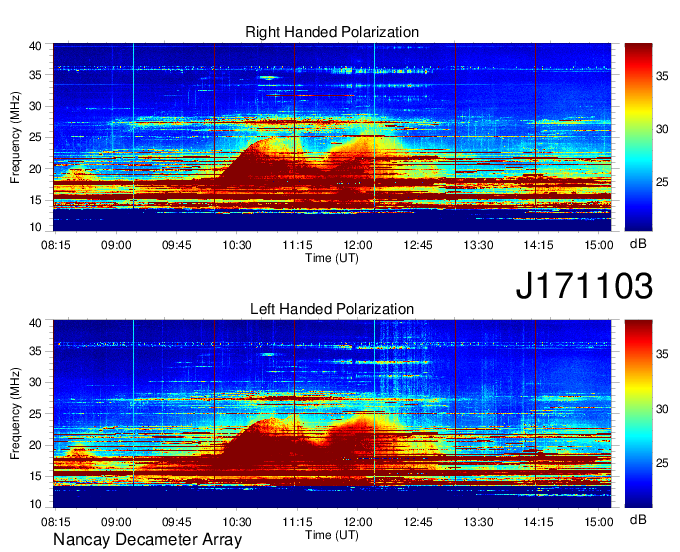Click the 15:00 tick under Right Handed plot

598,245
